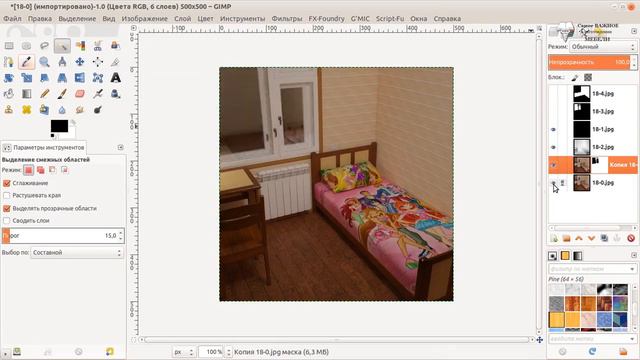Select the Alignment tool
Viewport: 640px width, 360px height.
pyautogui.click(x=98, y=62)
